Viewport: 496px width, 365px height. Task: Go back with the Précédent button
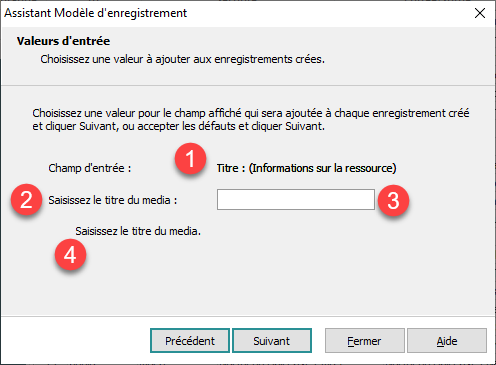(190, 341)
